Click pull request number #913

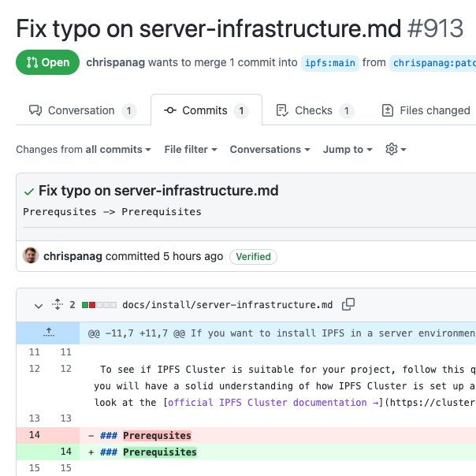(x=435, y=28)
